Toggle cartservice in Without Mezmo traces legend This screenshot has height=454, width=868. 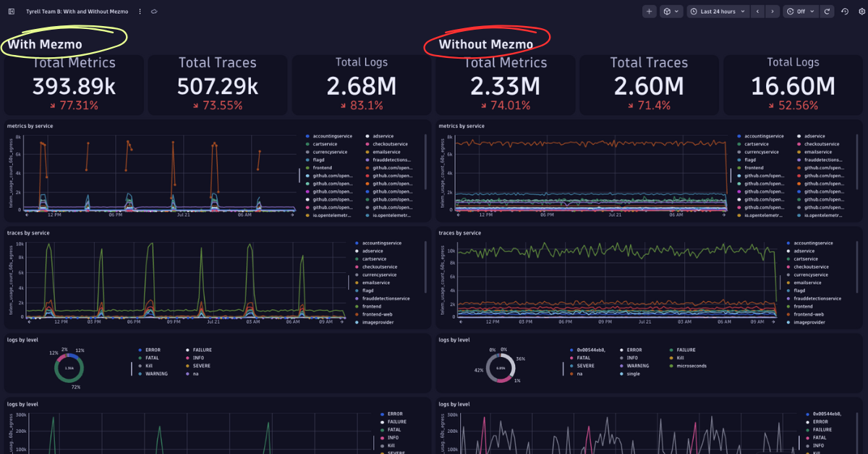point(805,258)
